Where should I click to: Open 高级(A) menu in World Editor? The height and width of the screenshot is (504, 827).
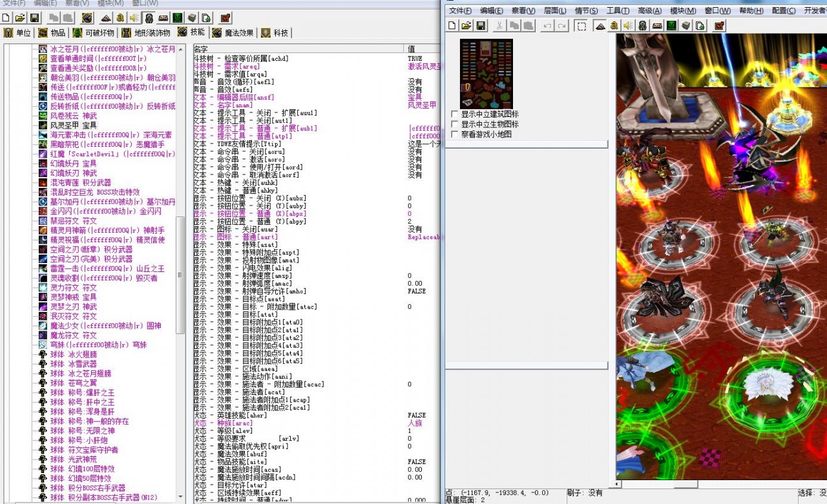point(649,11)
